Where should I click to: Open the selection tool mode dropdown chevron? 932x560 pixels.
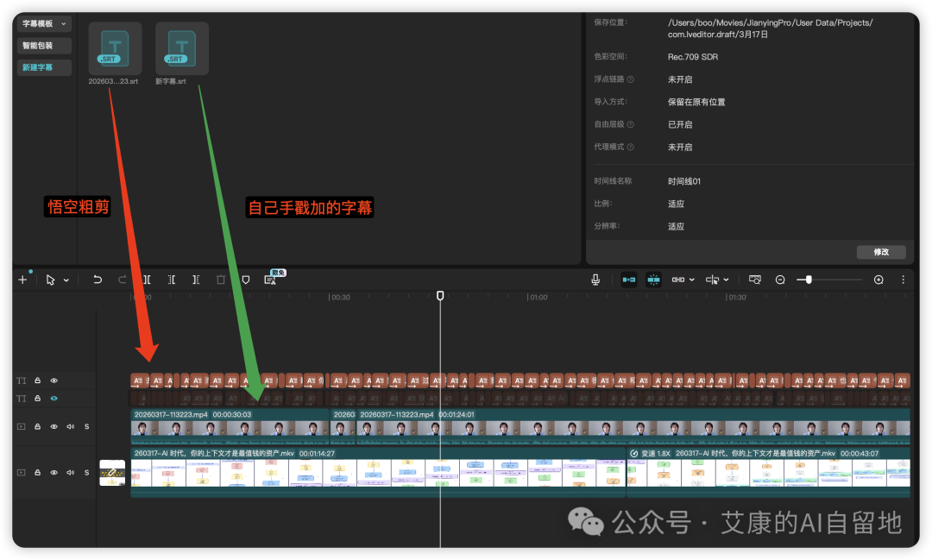click(66, 280)
